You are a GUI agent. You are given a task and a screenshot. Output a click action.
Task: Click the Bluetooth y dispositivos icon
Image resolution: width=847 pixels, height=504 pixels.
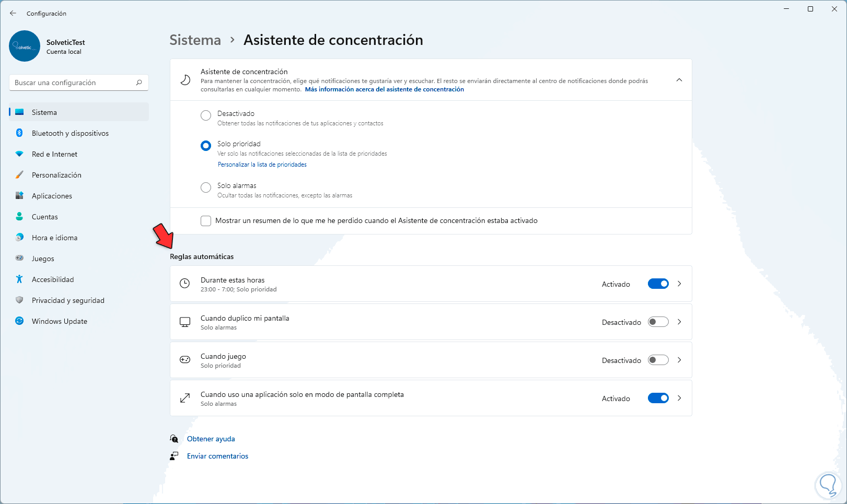(19, 133)
